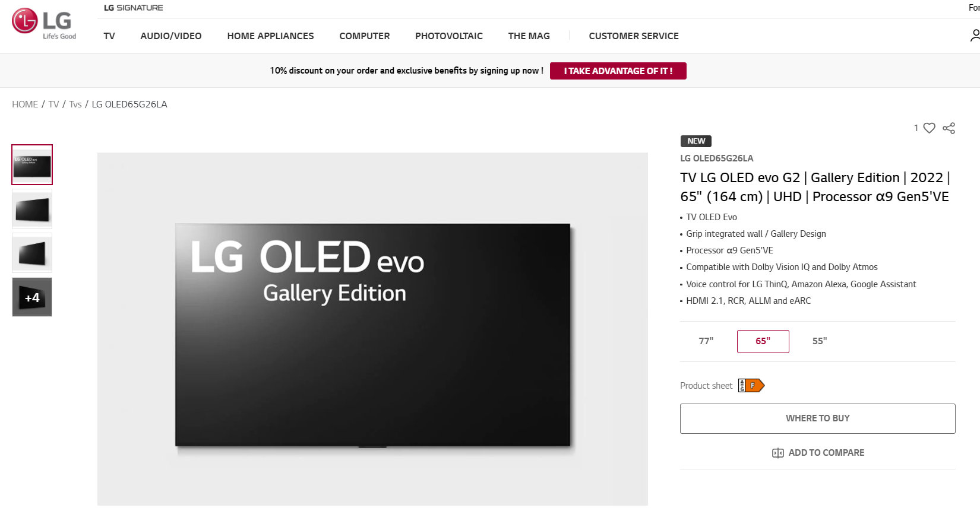Click I TAKE ADVANTAGE OF IT button
This screenshot has height=508, width=980.
click(x=618, y=71)
